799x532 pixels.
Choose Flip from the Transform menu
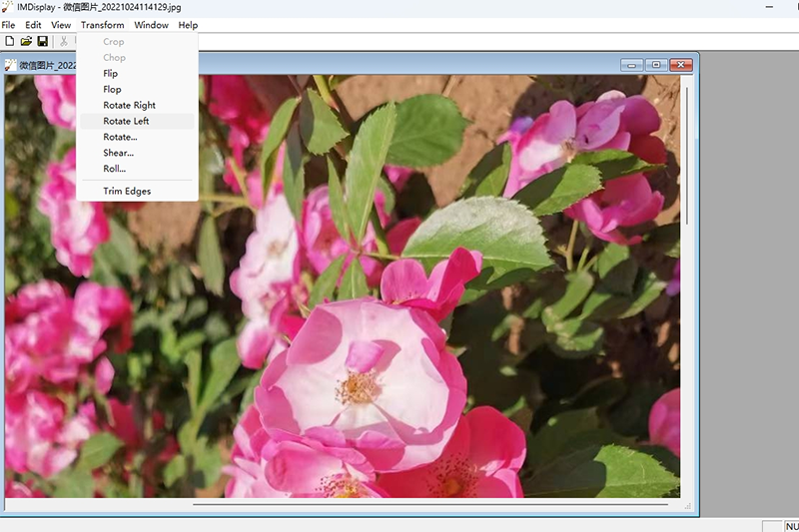pyautogui.click(x=111, y=74)
